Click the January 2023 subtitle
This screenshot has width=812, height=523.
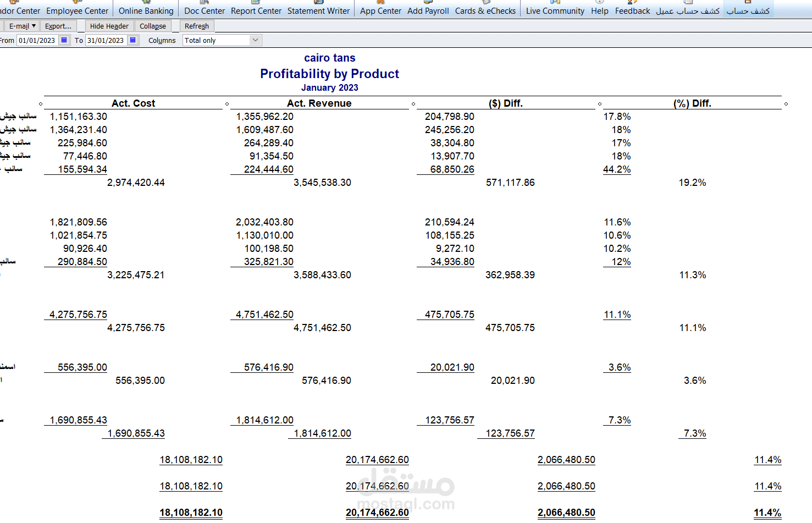click(x=330, y=87)
